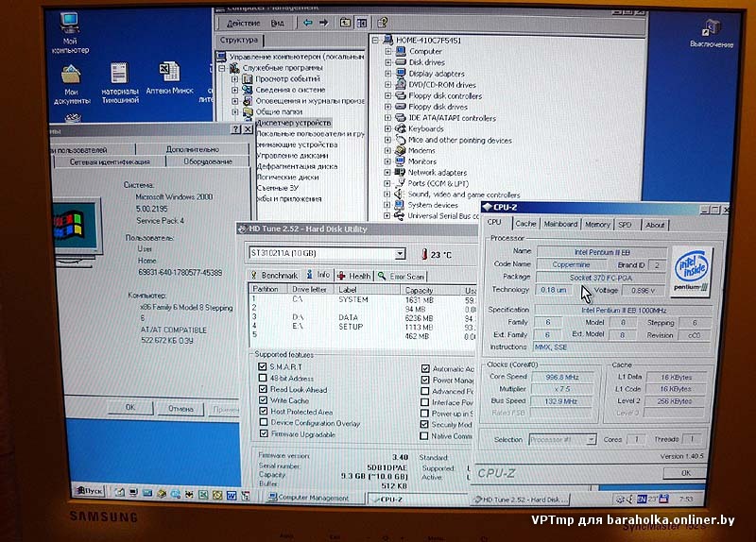Select the DVD/CD-ROM drives device icon
The height and width of the screenshot is (542, 756).
401,84
